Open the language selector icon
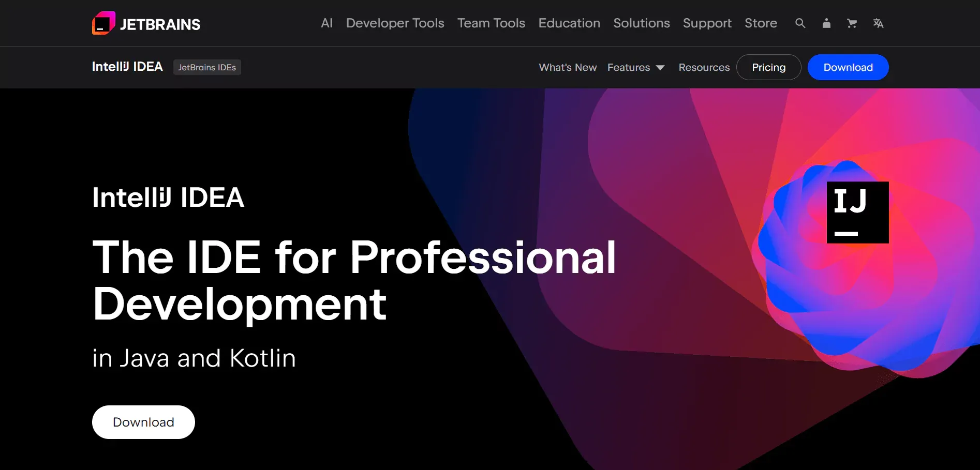980x470 pixels. [878, 23]
